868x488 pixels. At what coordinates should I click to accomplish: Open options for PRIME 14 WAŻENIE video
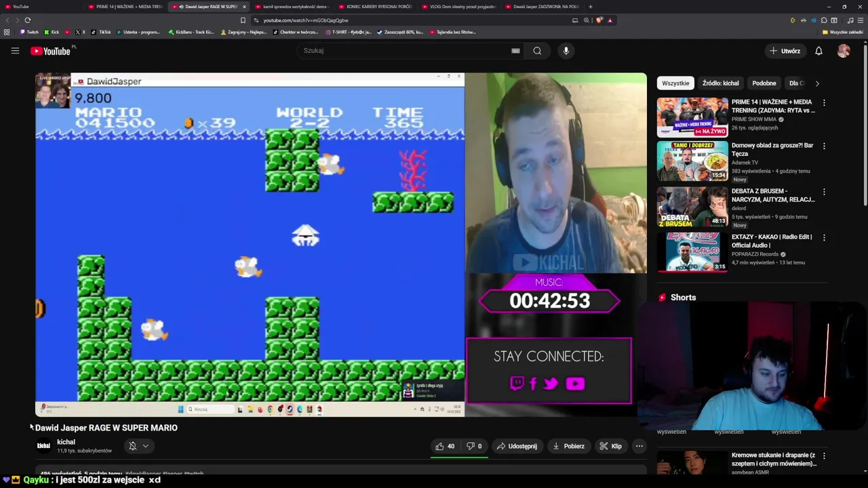click(x=824, y=103)
